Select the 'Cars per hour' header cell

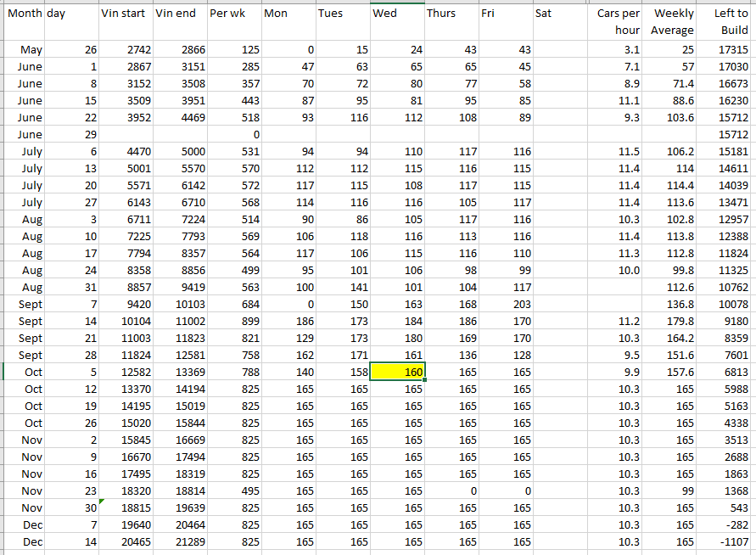point(617,21)
